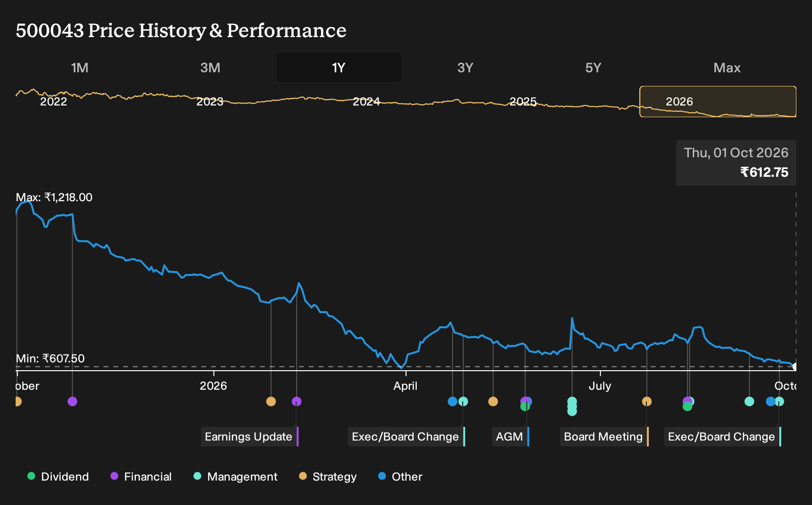Click the 2023 year in the overview strip
The width and height of the screenshot is (812, 505).
210,102
